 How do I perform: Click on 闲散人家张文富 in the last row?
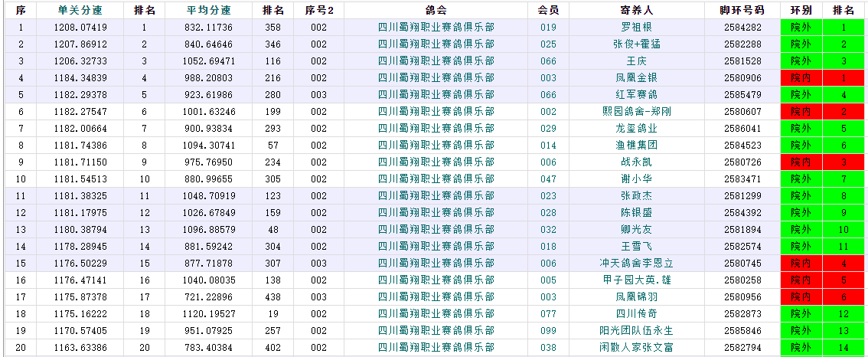[x=636, y=348]
